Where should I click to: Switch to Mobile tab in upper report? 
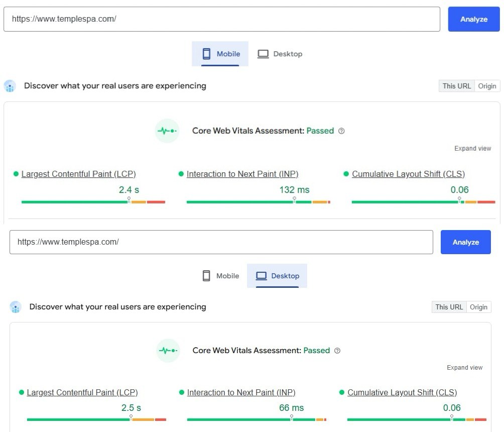point(220,54)
